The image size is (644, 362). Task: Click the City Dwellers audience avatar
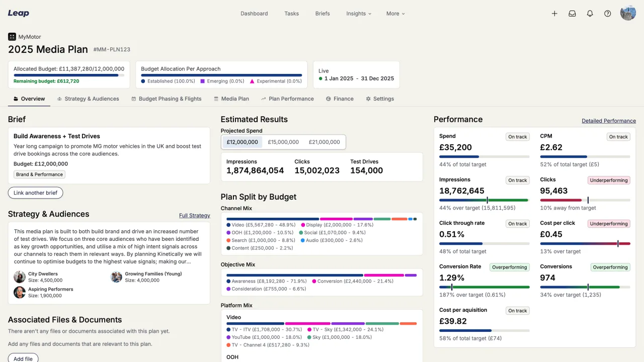pyautogui.click(x=20, y=277)
